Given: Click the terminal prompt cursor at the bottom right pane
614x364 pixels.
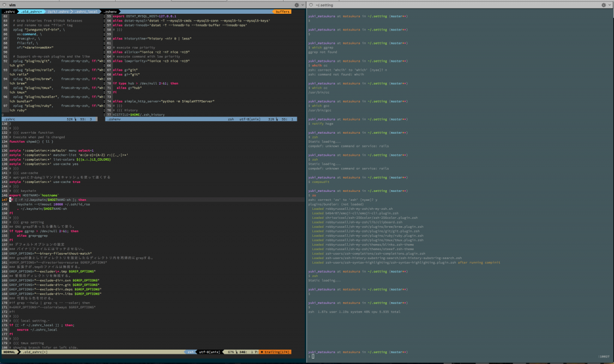Looking at the screenshot, I should 313,356.
